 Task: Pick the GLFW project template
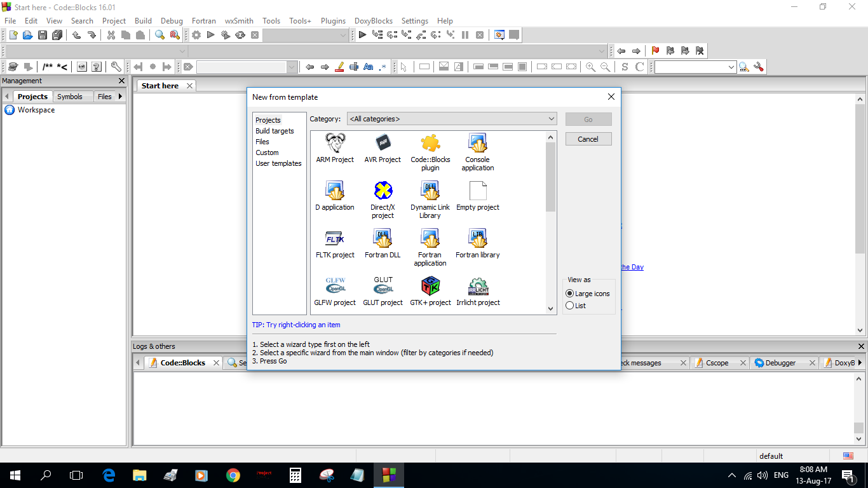coord(335,291)
